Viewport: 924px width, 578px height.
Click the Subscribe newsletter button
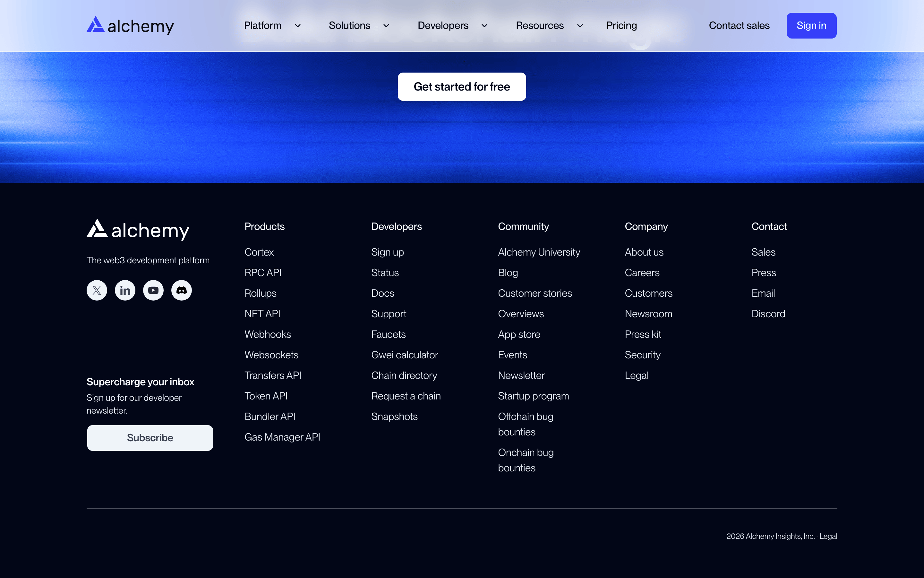pos(150,438)
